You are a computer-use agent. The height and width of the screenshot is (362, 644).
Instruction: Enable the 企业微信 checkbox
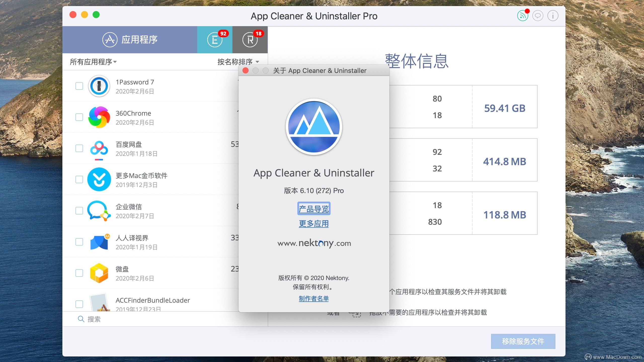pos(79,211)
